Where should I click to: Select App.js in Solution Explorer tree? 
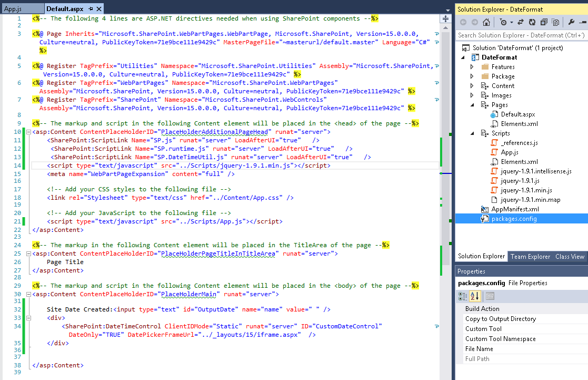[x=510, y=152]
